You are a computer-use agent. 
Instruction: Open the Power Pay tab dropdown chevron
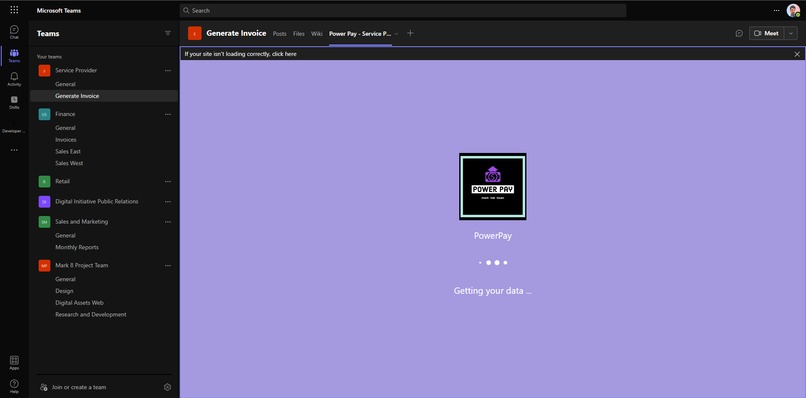pos(396,34)
